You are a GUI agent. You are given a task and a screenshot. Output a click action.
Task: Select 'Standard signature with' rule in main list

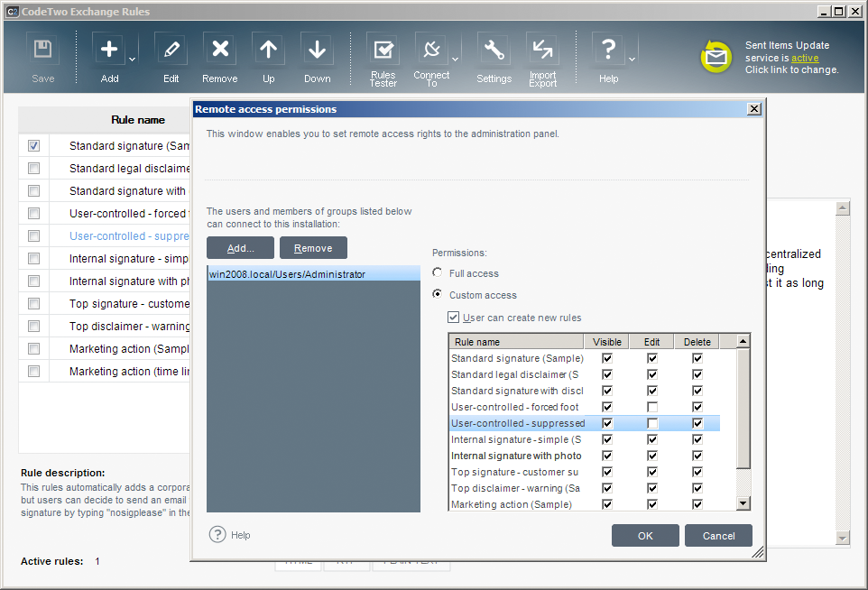pyautogui.click(x=127, y=191)
